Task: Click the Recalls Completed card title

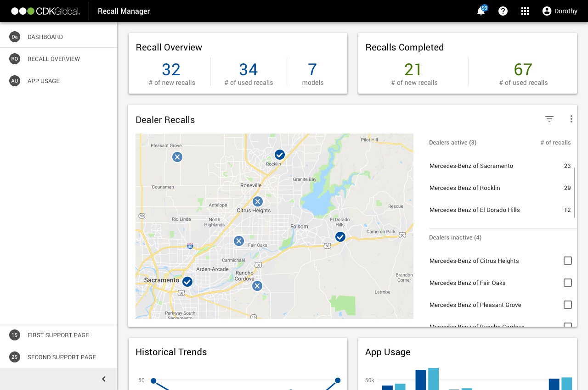Action: (x=405, y=47)
